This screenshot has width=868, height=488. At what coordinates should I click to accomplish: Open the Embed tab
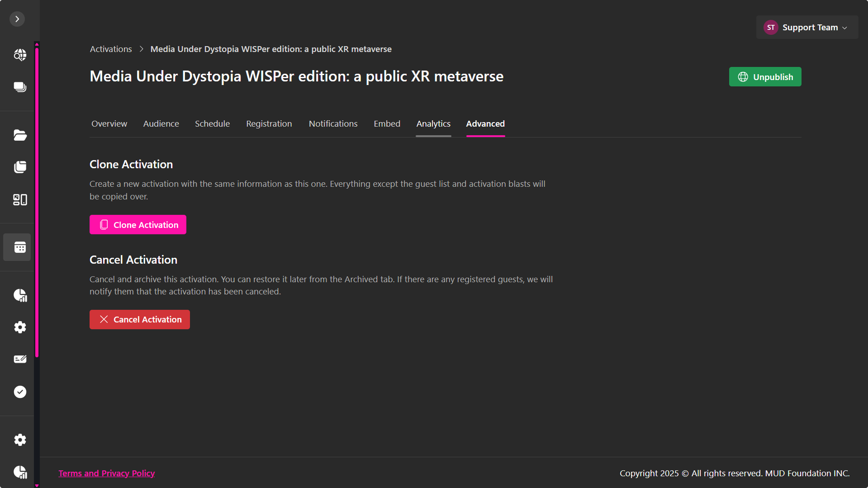[x=387, y=123]
